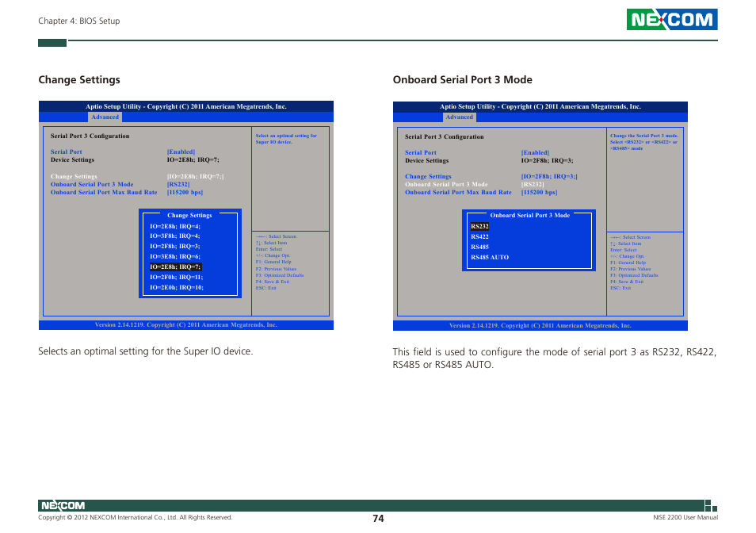Click Aptio Setup Utility title bar, Mode screenshot
The height and width of the screenshot is (533, 756).
click(x=540, y=106)
